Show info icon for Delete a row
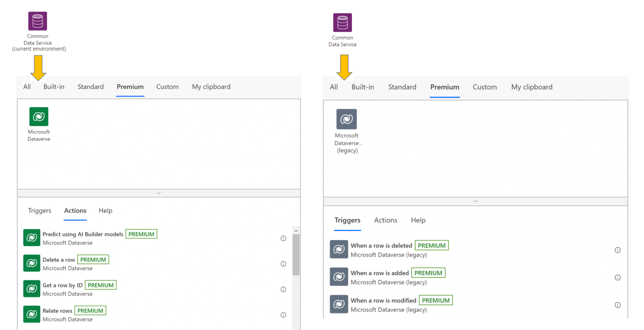 (283, 264)
